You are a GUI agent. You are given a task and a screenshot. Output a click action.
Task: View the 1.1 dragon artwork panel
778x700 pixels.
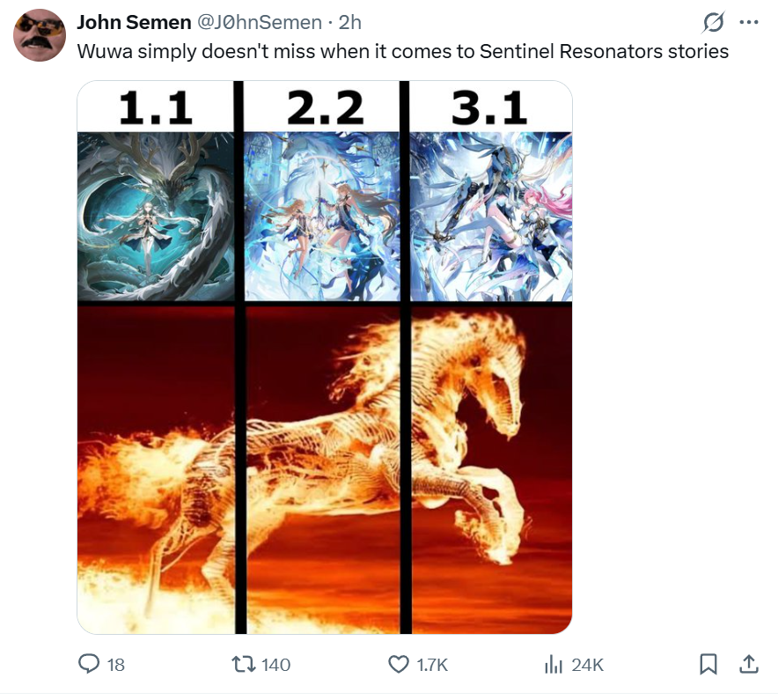click(x=156, y=217)
